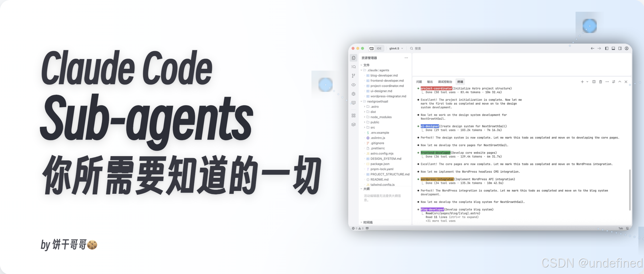The width and height of the screenshot is (644, 274).
Task: Toggle the bottom panel layout icon
Action: [x=613, y=49]
